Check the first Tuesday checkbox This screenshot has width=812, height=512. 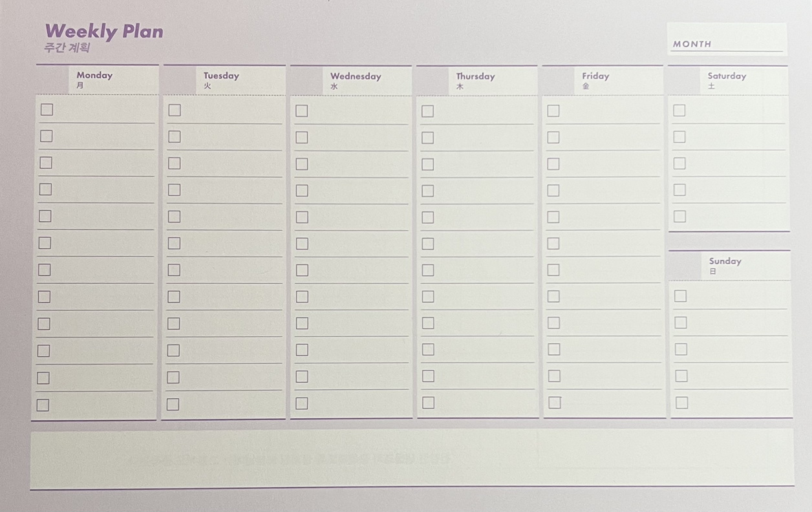pyautogui.click(x=175, y=110)
